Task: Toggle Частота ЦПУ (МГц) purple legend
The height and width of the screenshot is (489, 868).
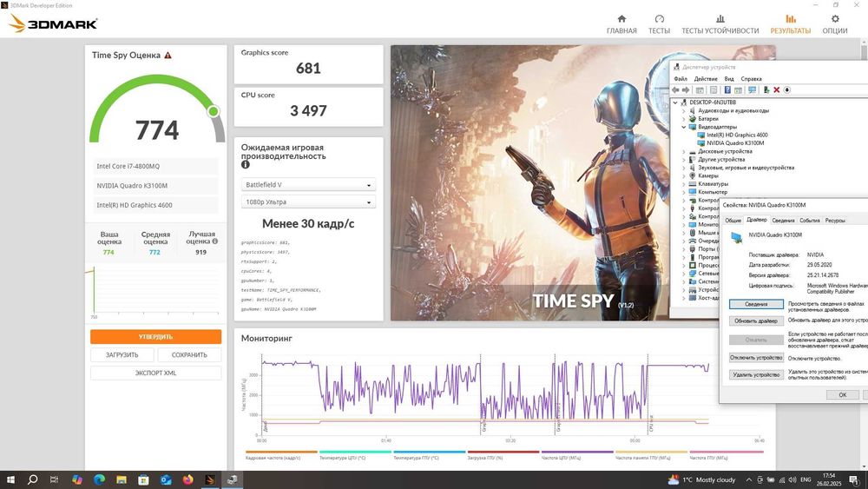Action: coord(577,454)
